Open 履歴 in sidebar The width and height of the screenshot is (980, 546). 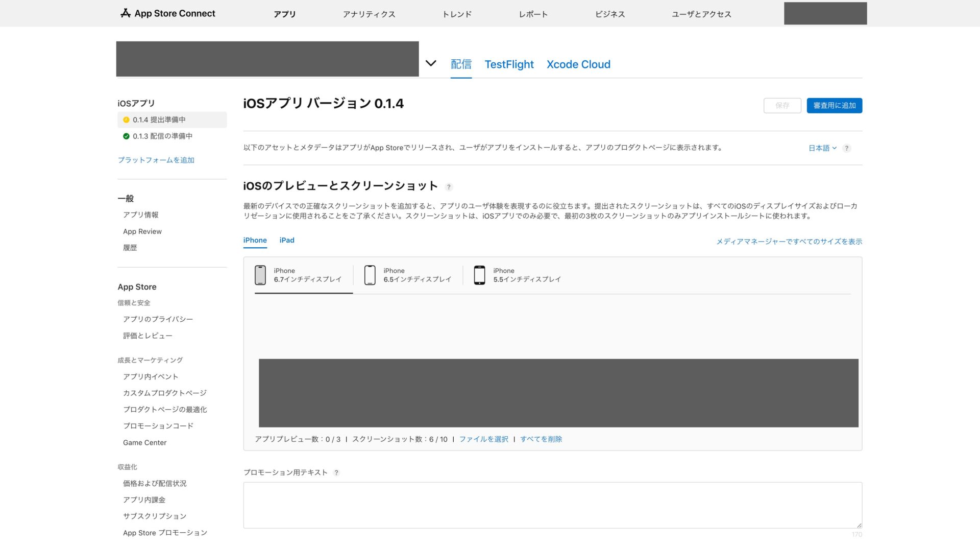(x=130, y=248)
